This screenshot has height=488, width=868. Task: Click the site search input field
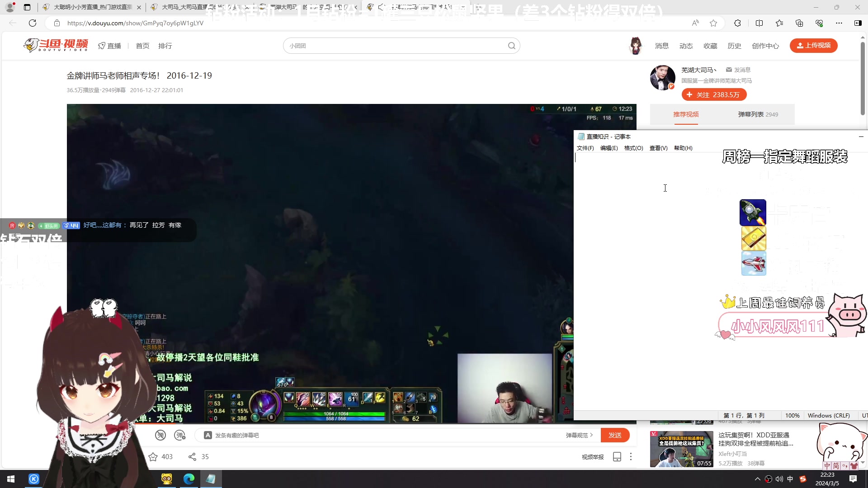click(x=397, y=46)
